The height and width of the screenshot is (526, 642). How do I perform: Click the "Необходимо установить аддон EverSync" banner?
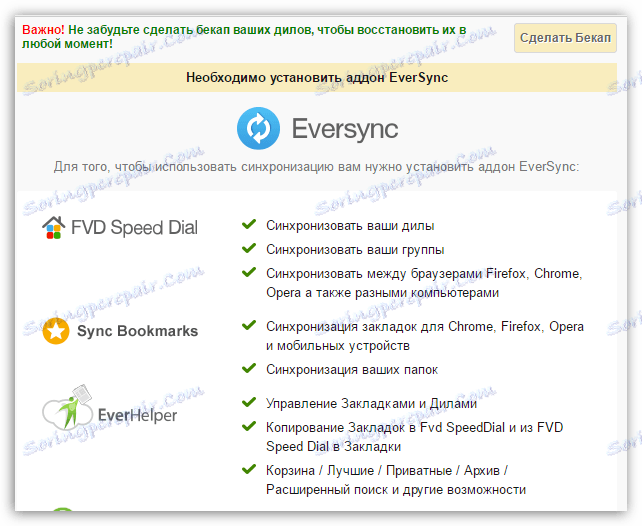click(317, 77)
